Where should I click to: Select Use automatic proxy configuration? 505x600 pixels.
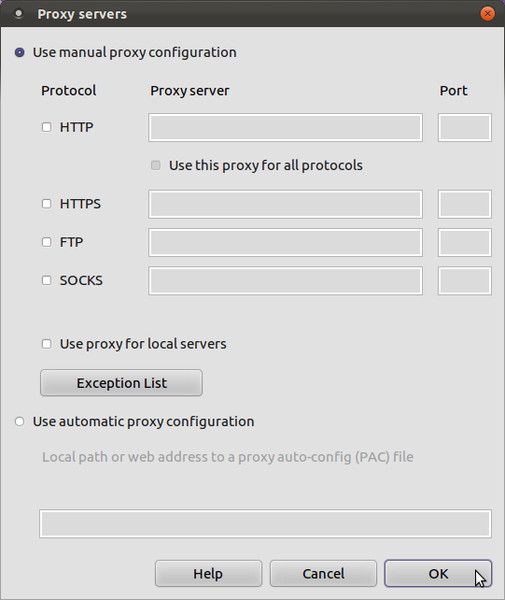[20, 422]
